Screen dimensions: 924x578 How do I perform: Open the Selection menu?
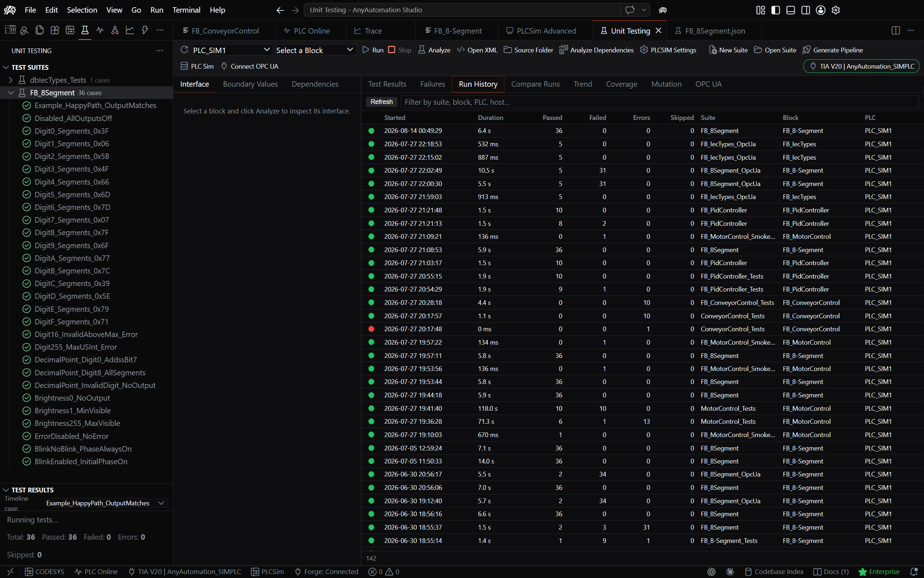click(82, 10)
